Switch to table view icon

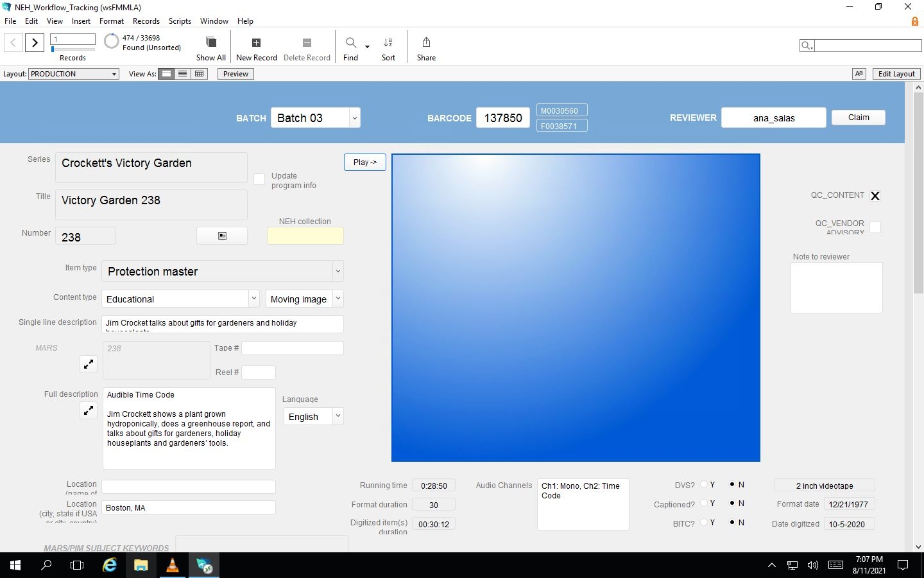200,74
